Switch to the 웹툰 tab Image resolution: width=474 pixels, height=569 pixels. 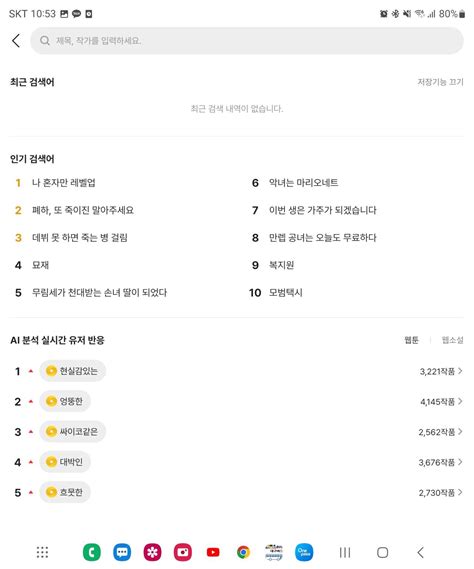pyautogui.click(x=412, y=340)
